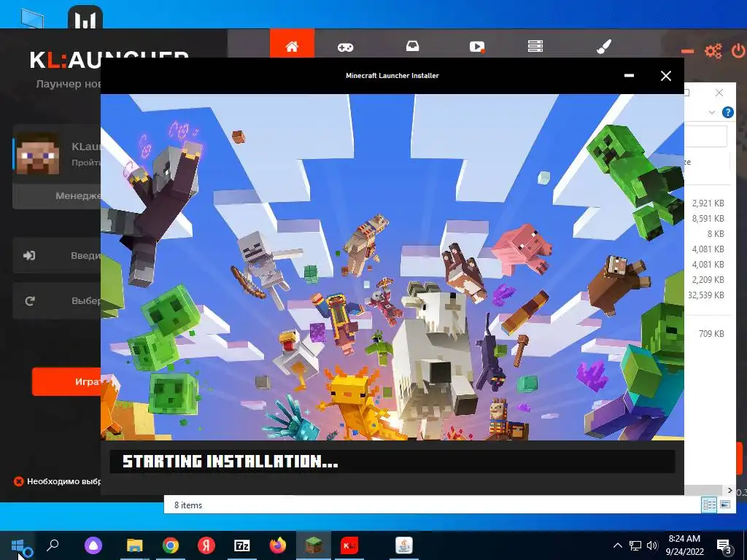This screenshot has width=747, height=560.
Task: Select the file sized 2,209 KB
Action: [708, 279]
